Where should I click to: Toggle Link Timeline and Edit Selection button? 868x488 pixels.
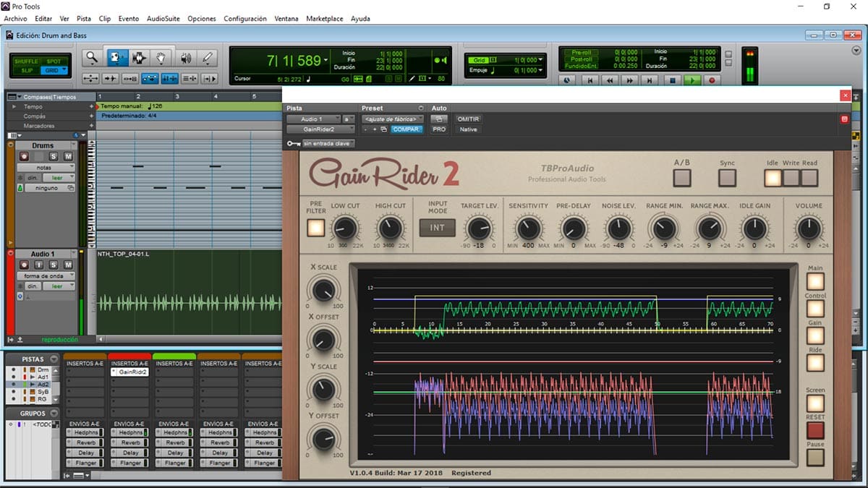169,78
